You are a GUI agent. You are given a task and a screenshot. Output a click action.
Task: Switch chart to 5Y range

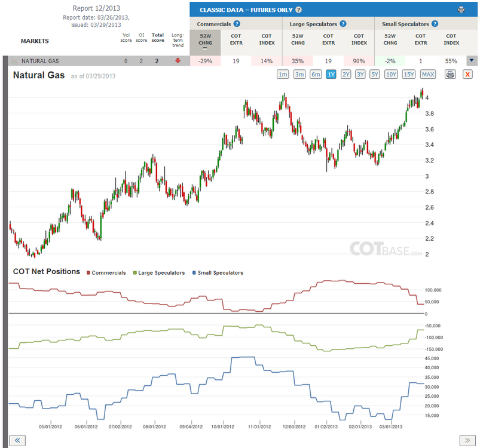(x=375, y=74)
